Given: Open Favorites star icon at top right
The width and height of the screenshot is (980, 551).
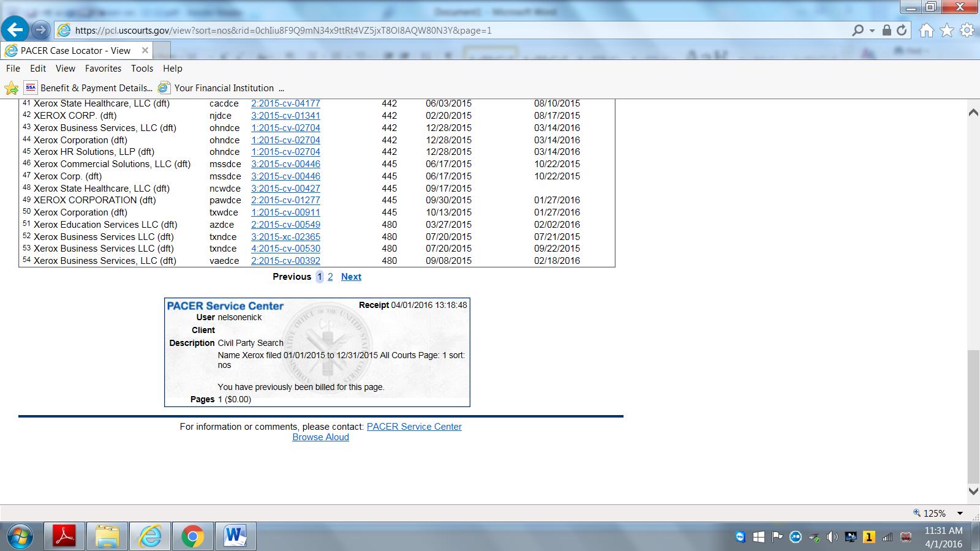Looking at the screenshot, I should point(947,30).
